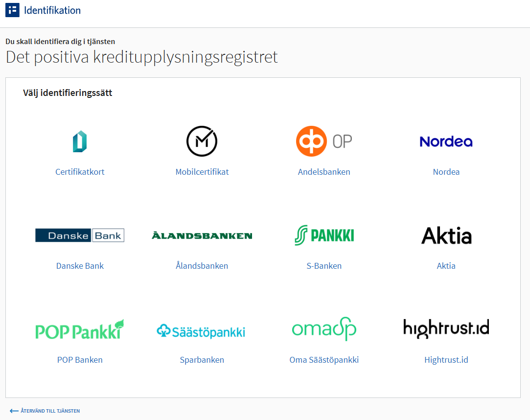Select the Danske Bank logo

point(80,235)
